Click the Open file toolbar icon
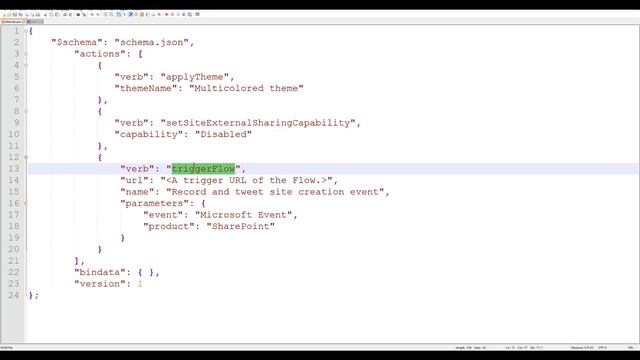The width and height of the screenshot is (640, 360). click(9, 14)
